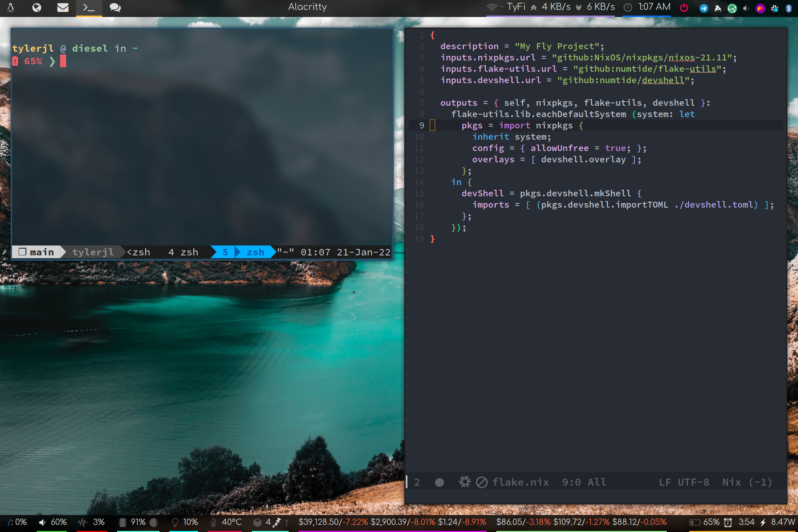The width and height of the screenshot is (798, 532).
Task: Open the chat bubbles workspace icon
Action: coord(115,7)
